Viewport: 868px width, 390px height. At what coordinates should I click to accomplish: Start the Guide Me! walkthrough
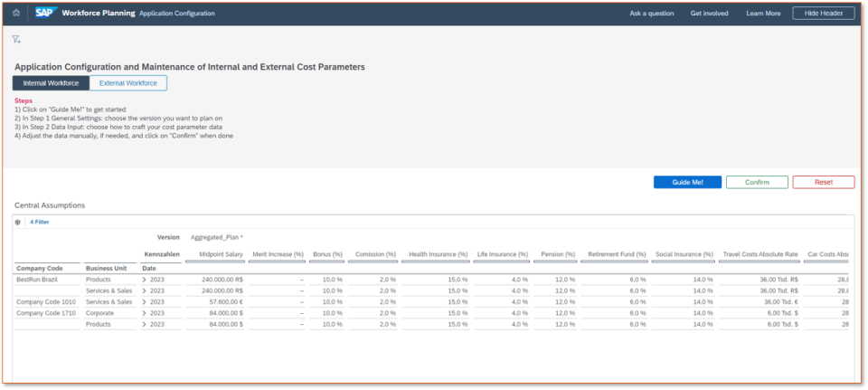687,182
